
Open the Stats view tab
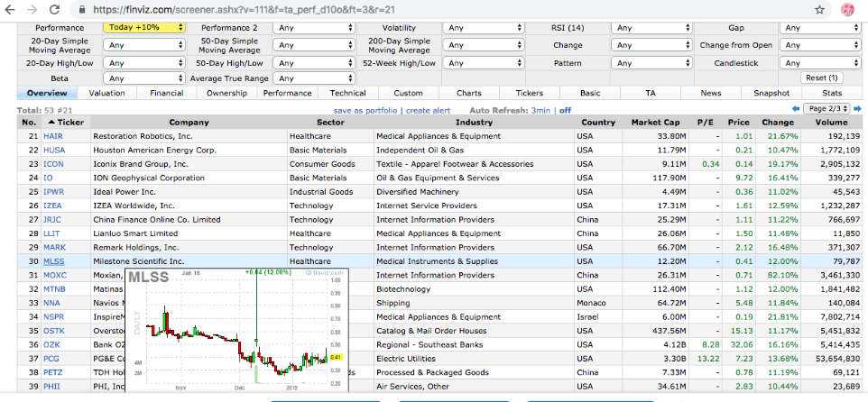[x=832, y=93]
